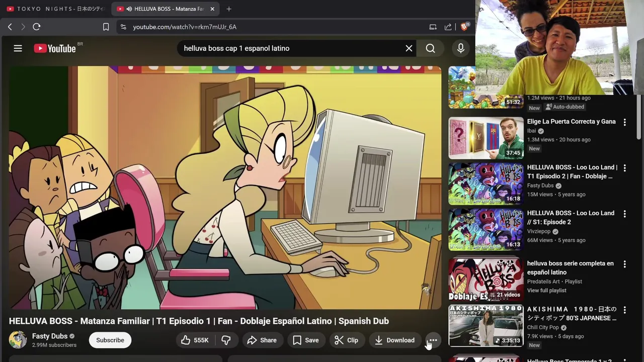Viewport: 644px width, 362px height.
Task: Save video to a playlist
Action: (306, 340)
